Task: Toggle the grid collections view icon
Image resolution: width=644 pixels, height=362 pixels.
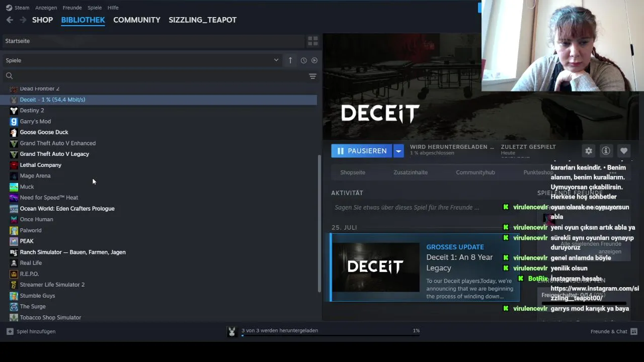Action: pos(313,41)
